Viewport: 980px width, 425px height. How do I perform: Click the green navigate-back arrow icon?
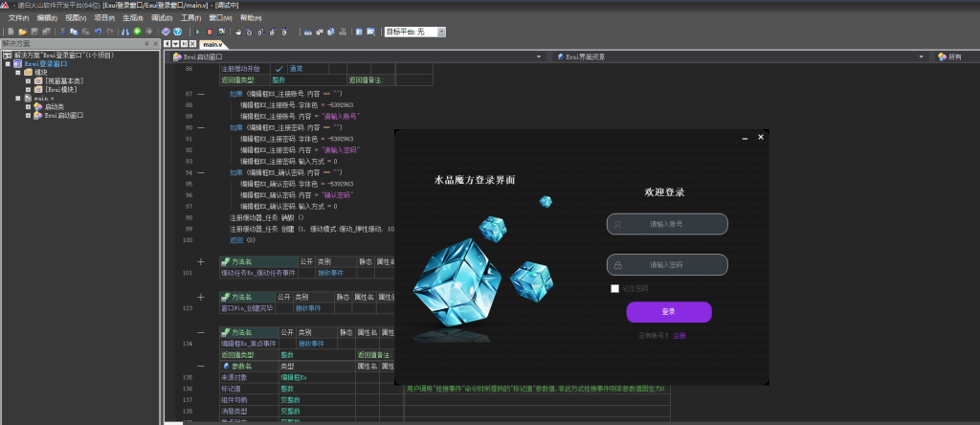pyautogui.click(x=137, y=32)
